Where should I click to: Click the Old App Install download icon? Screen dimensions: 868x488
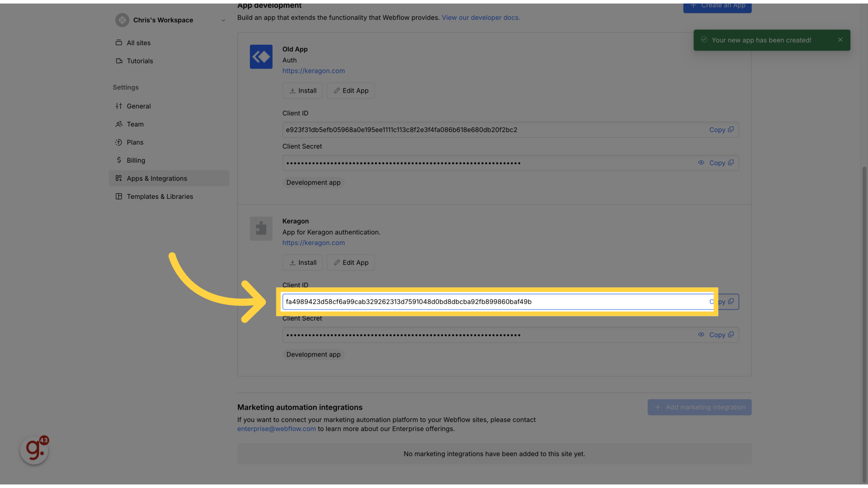coord(292,91)
